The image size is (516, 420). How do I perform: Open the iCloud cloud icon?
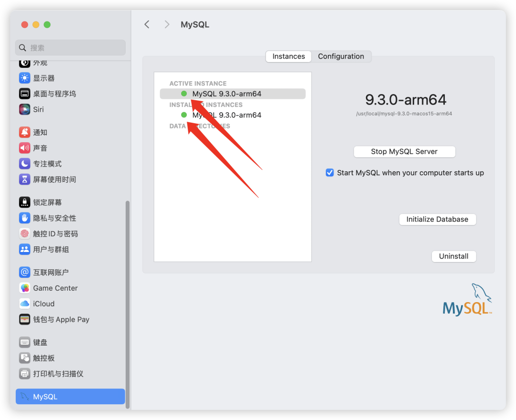tap(25, 304)
